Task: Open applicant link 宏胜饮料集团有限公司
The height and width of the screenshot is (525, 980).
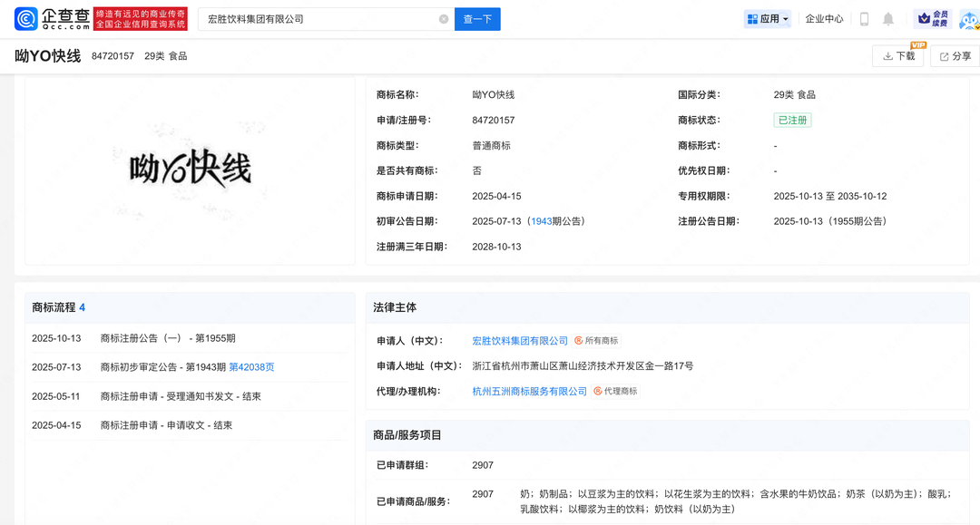Action: [520, 341]
